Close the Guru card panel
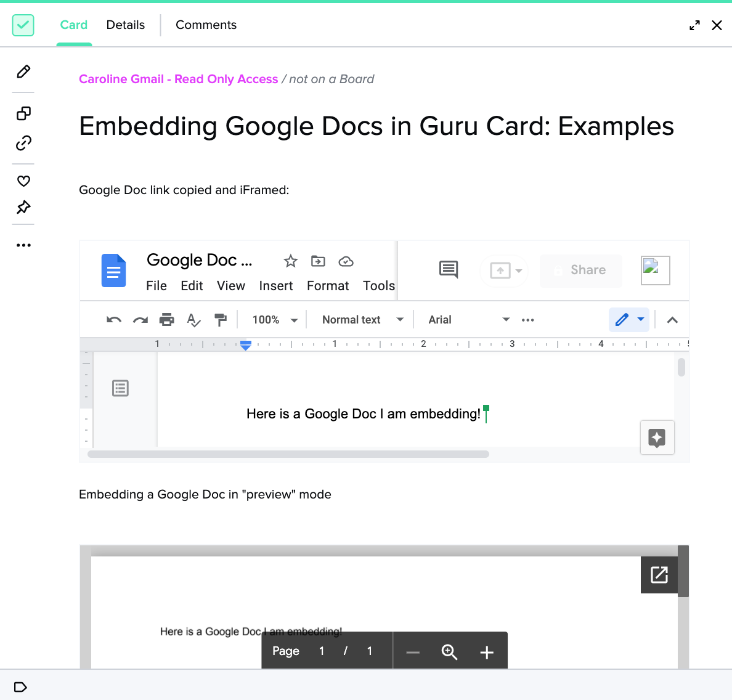 (717, 25)
